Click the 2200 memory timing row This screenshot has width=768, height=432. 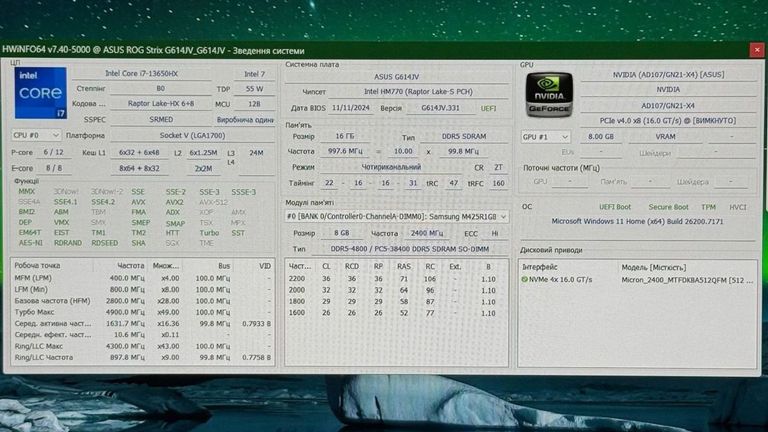click(396, 279)
